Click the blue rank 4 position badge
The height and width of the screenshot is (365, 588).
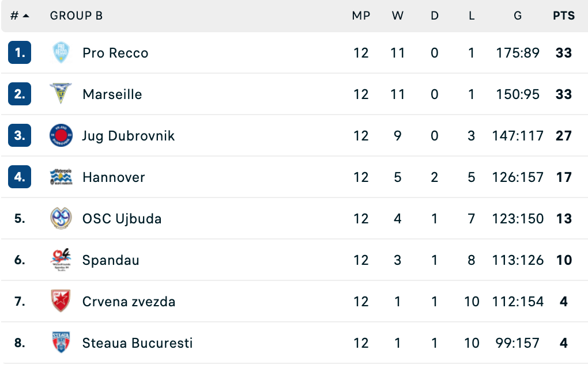(20, 177)
